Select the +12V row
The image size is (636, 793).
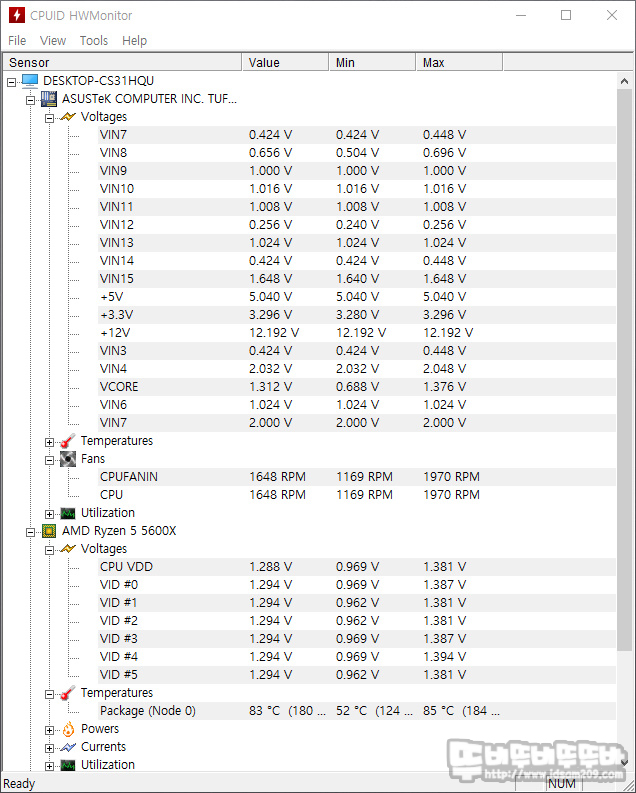[x=357, y=333]
